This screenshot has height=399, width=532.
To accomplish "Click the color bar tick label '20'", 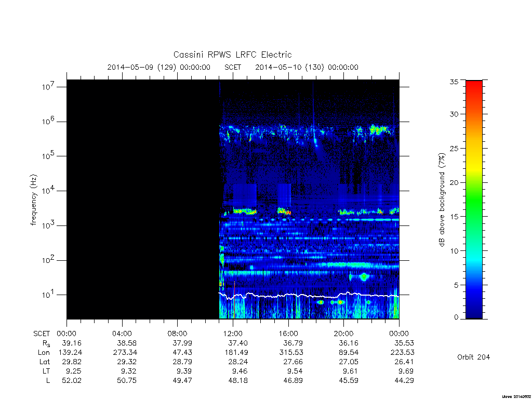I will [454, 182].
